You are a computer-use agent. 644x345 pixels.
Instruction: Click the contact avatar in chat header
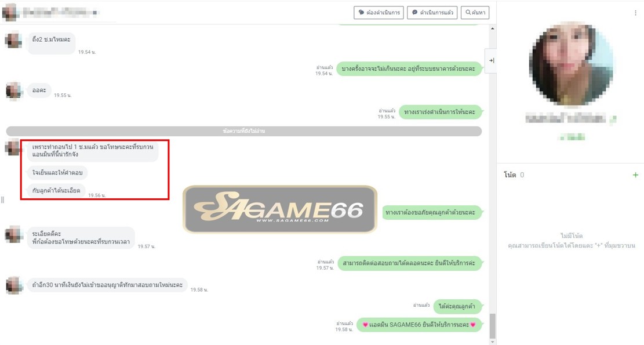pyautogui.click(x=9, y=12)
